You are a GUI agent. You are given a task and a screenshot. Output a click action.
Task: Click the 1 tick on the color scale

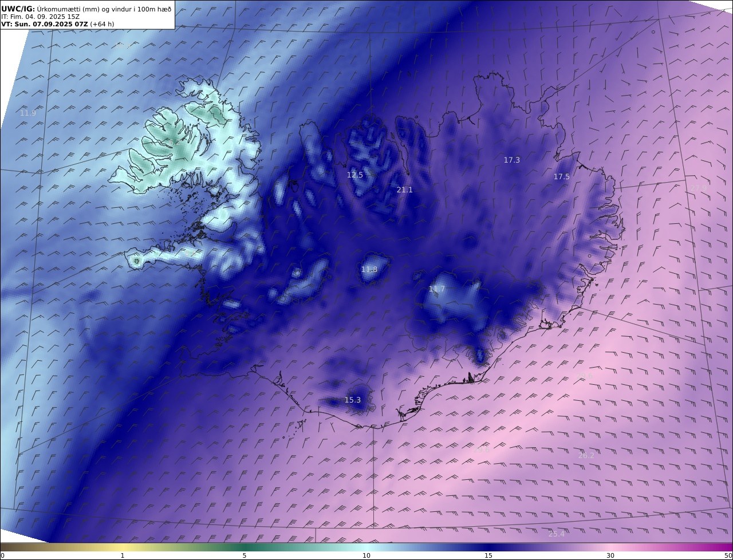click(123, 555)
